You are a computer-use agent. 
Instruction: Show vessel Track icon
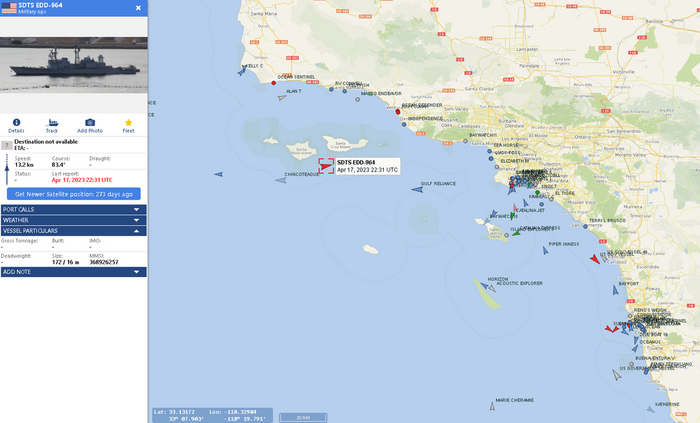point(53,122)
